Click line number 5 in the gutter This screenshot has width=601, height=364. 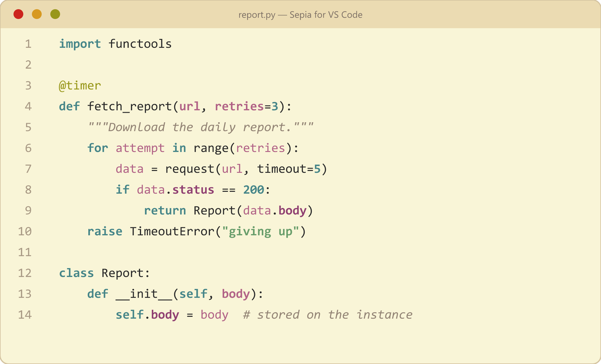[28, 127]
